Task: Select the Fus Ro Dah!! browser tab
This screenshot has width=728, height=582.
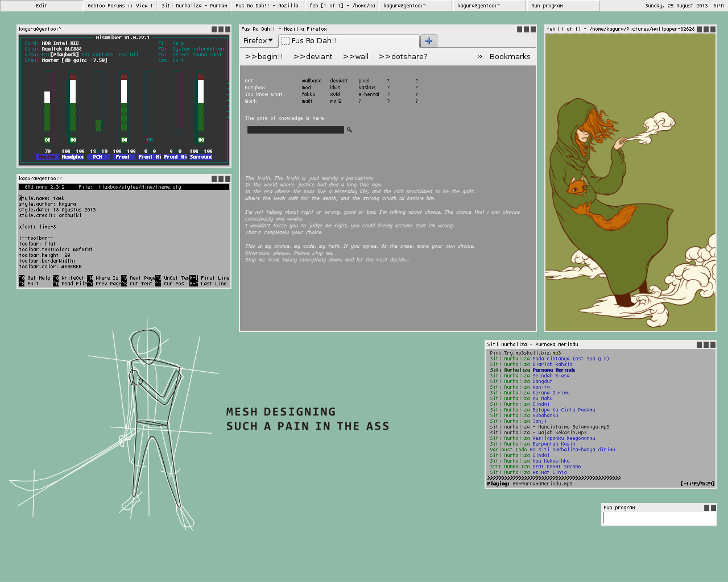Action: tap(348, 41)
